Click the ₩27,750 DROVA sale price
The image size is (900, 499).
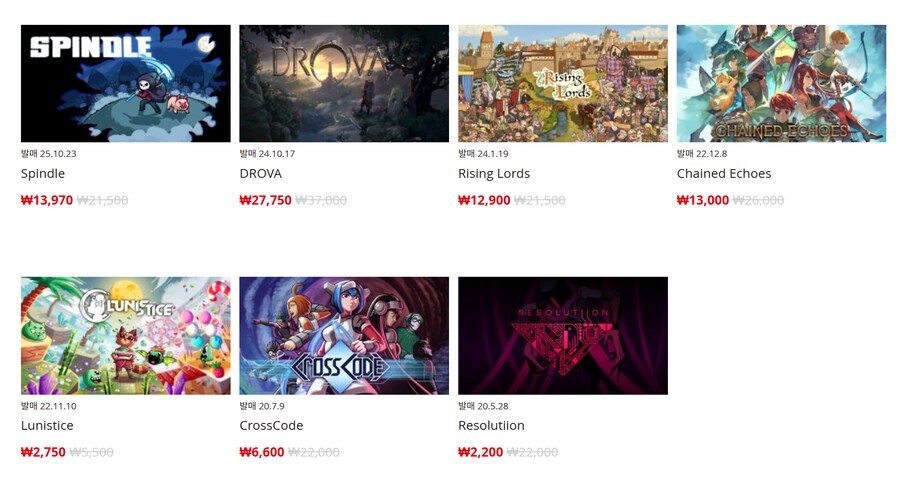point(266,200)
